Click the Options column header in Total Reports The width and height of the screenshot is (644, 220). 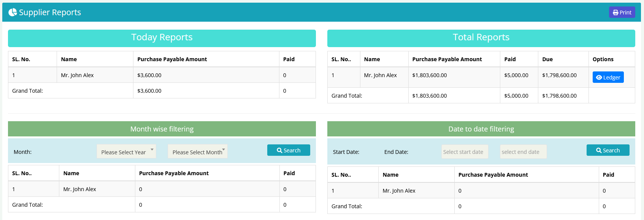[x=603, y=59]
